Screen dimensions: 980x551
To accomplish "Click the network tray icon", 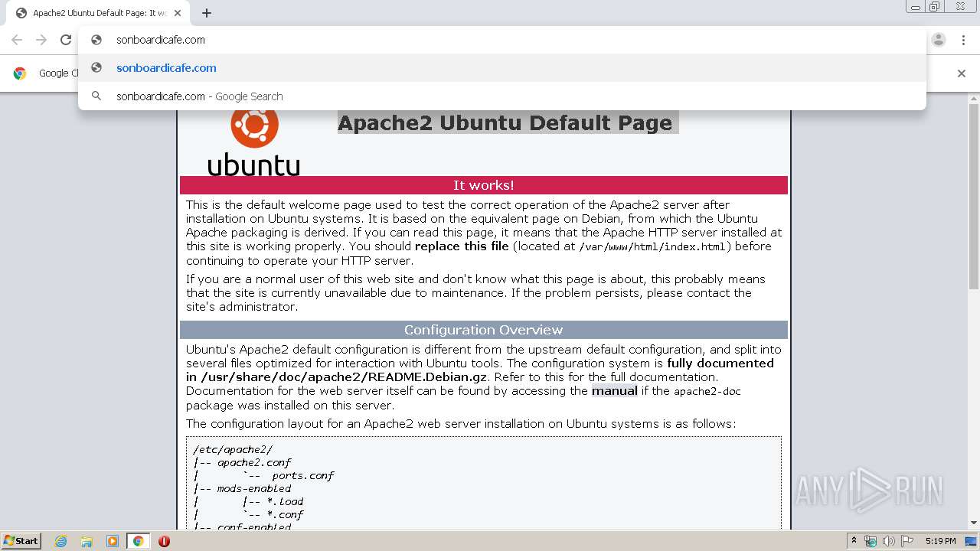I will point(871,541).
